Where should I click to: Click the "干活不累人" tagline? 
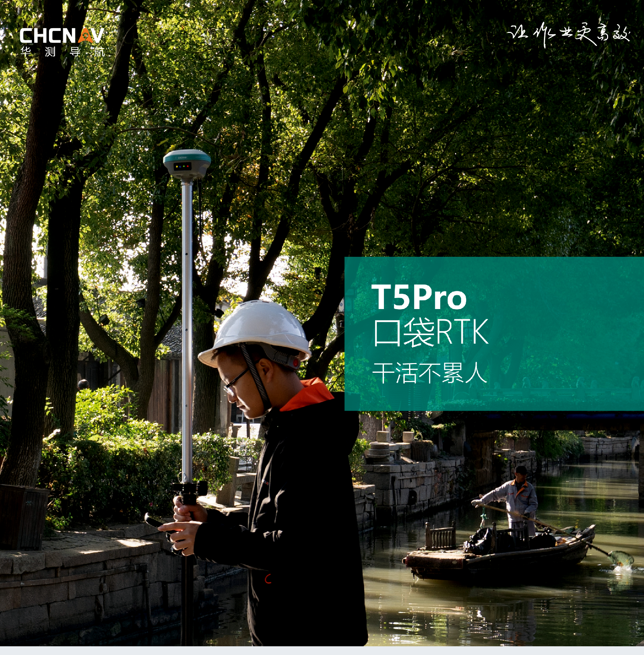pyautogui.click(x=430, y=373)
